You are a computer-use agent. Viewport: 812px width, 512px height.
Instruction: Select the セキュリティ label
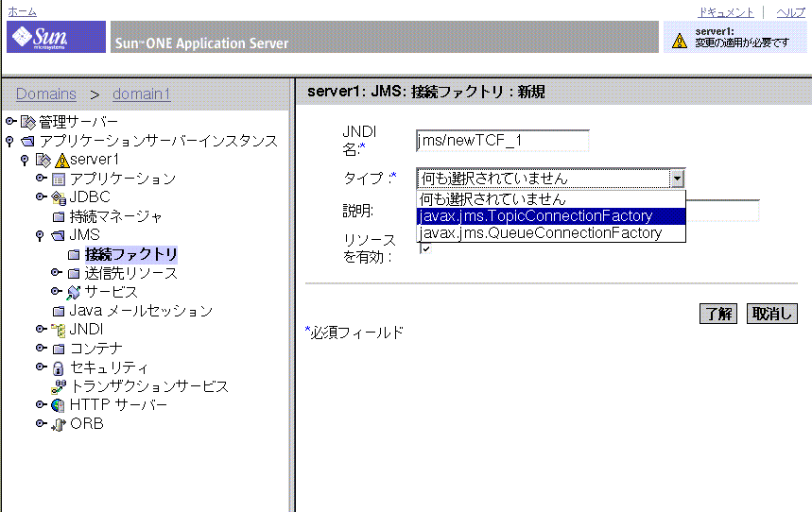110,367
